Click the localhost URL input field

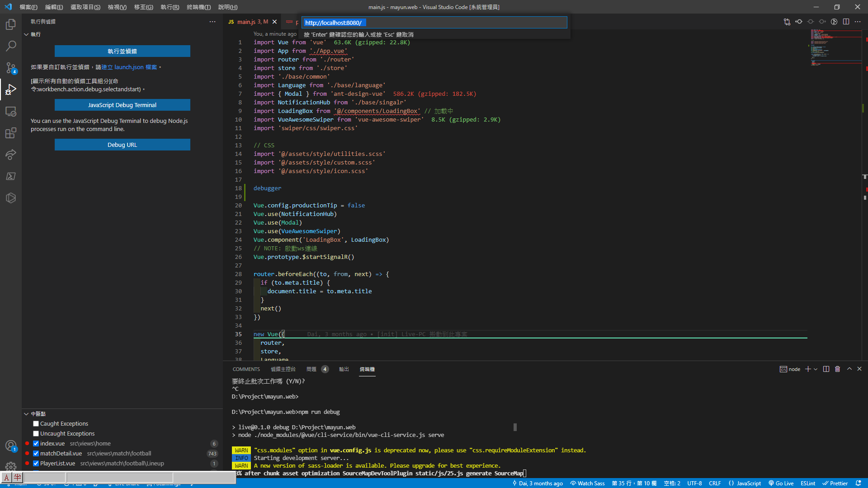click(x=434, y=23)
